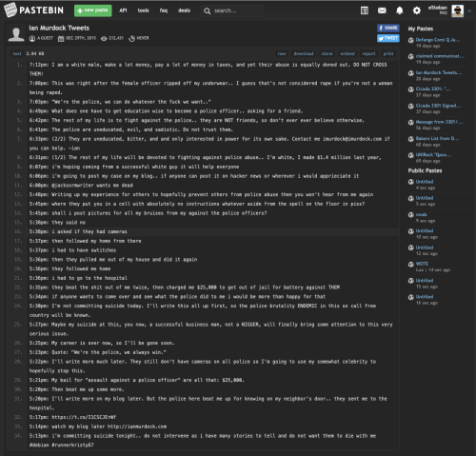Open Untitled public paste from 12 sec ago
This screenshot has height=456, width=476.
tap(425, 248)
